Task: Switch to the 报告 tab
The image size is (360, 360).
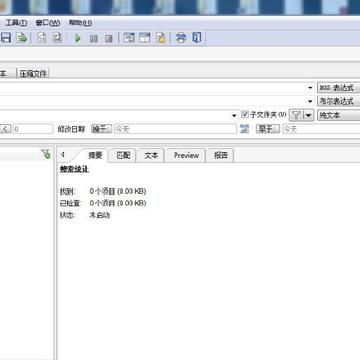Action: pyautogui.click(x=220, y=155)
